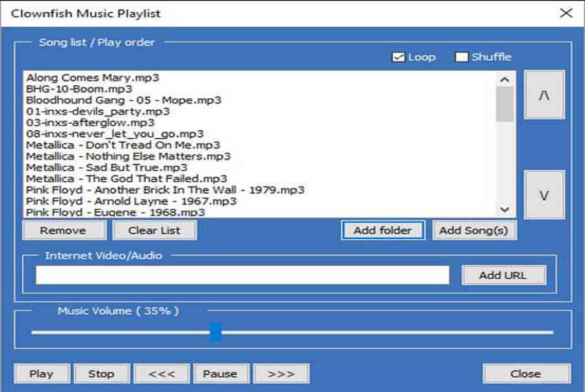
Task: Disable the Loop checkbox
Action: (398, 57)
